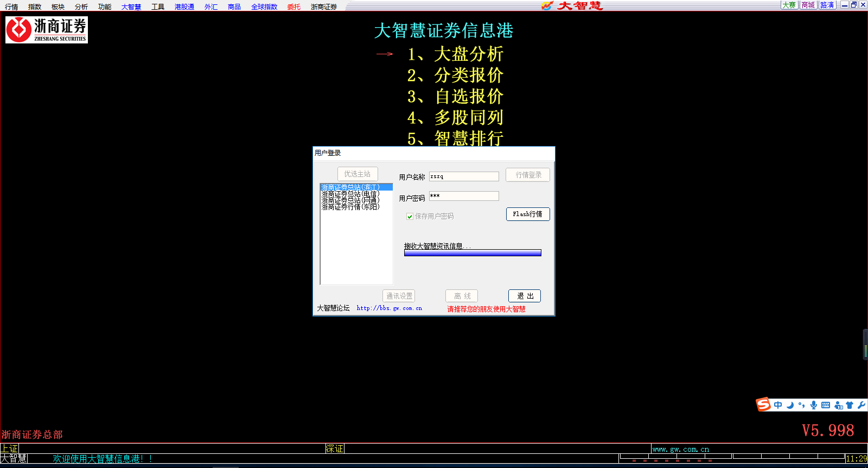
Task: Click the 浙商证券总部 text at bottom left
Action: (32, 434)
